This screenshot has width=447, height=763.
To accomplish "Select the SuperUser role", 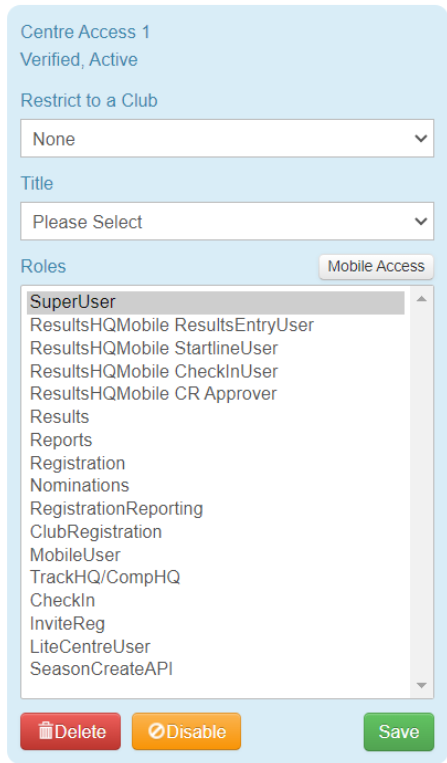I will 215,302.
